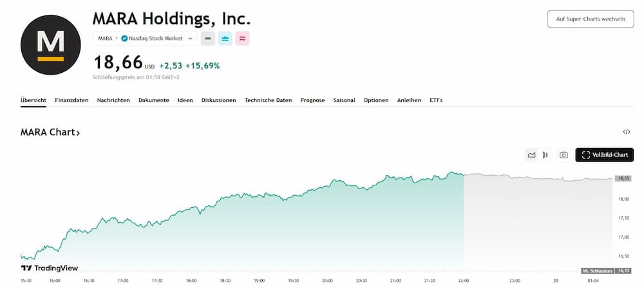Click the blue crown badge icon
This screenshot has height=289, width=644.
225,39
